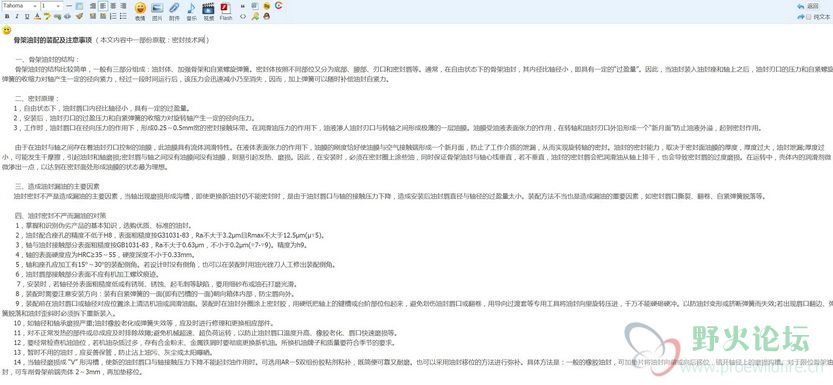Tick the plain text checkbox
The height and width of the screenshot is (385, 833).
[x=809, y=17]
